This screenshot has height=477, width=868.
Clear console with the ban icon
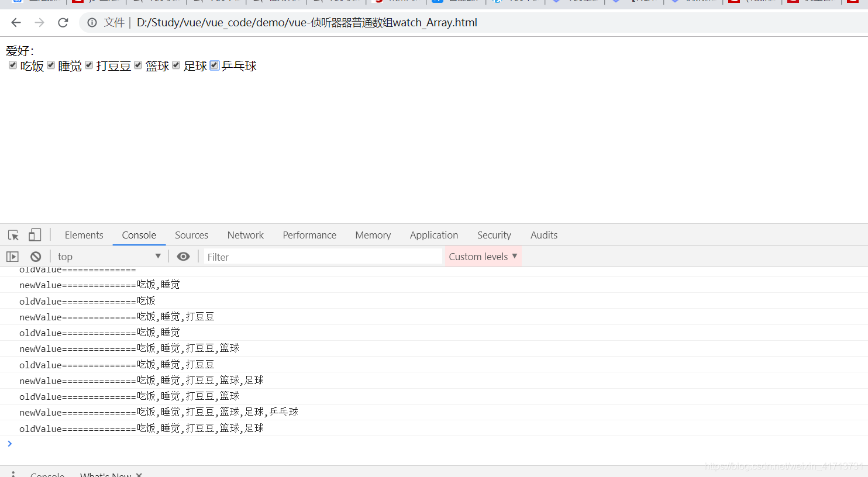point(36,257)
